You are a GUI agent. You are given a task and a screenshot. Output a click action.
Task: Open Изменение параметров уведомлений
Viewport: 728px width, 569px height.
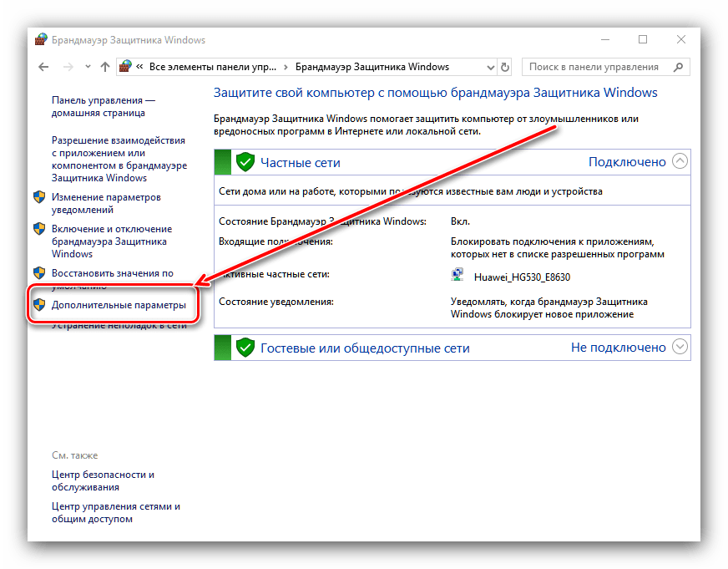(105, 203)
